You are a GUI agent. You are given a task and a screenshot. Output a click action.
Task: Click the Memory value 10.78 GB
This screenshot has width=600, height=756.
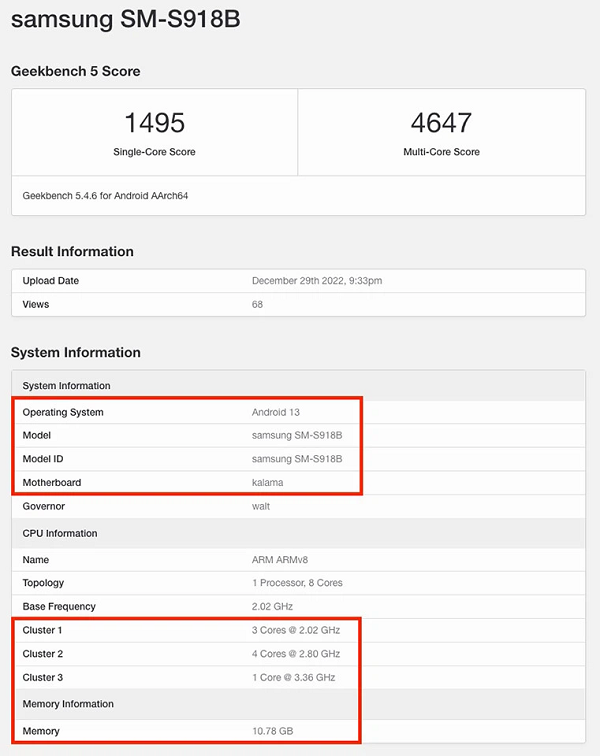[x=272, y=731]
